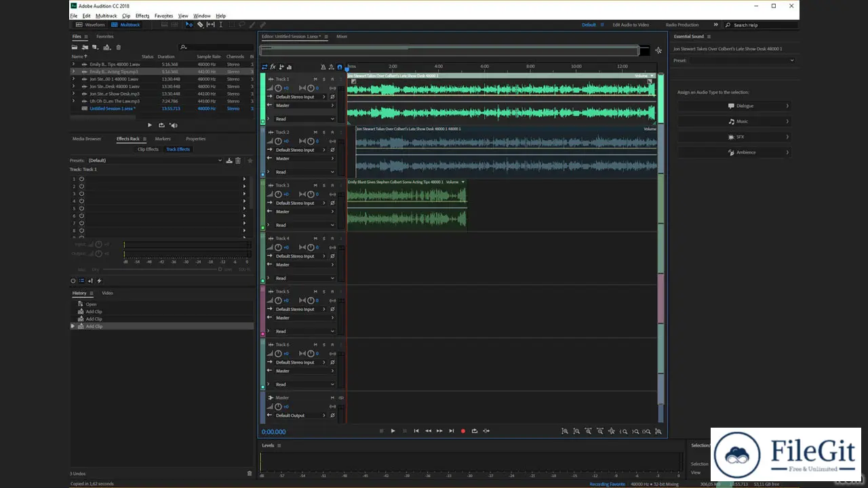Screen dimensions: 868x488
Task: Toggle Loop Playback in Files panel preview
Action: pyautogui.click(x=161, y=125)
